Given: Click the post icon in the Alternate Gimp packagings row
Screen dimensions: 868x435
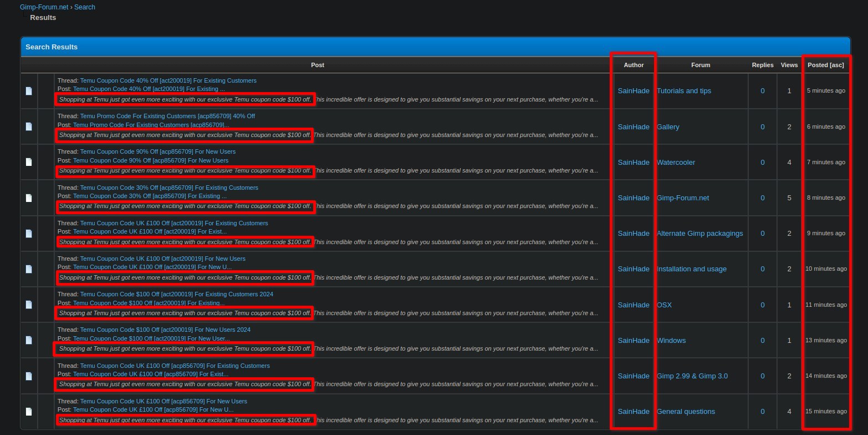Looking at the screenshot, I should coord(29,234).
